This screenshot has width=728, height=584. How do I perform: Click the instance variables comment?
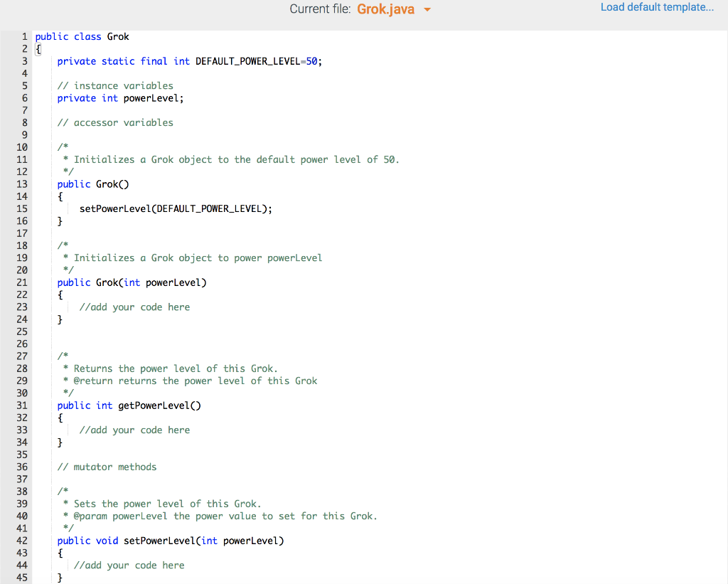pos(115,85)
